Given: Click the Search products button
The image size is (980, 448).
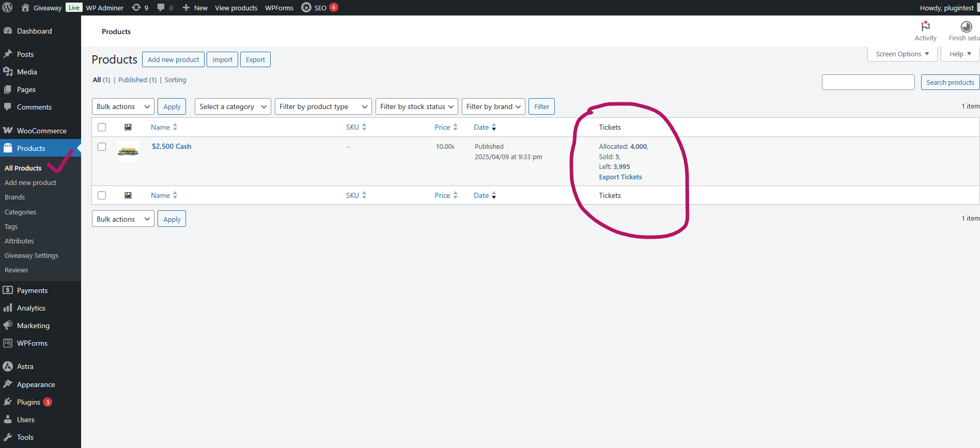Looking at the screenshot, I should point(950,82).
